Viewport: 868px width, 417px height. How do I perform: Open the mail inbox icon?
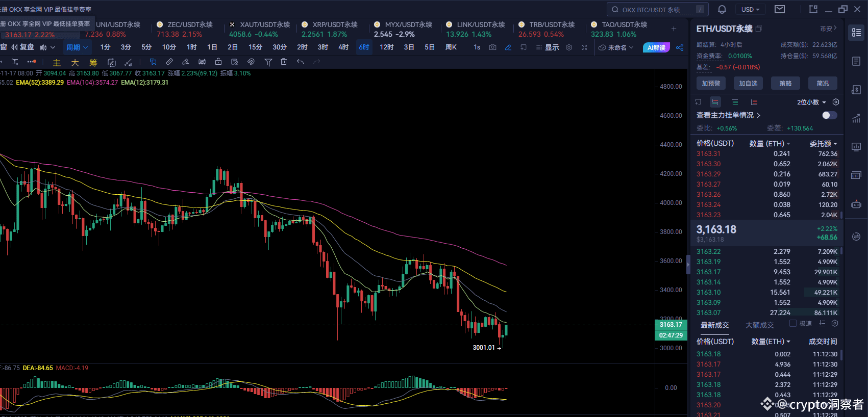[x=779, y=9]
